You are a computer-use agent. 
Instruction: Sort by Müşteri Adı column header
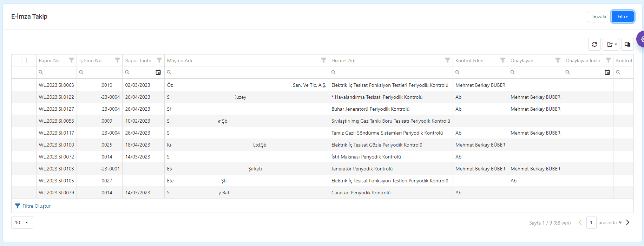click(179, 60)
